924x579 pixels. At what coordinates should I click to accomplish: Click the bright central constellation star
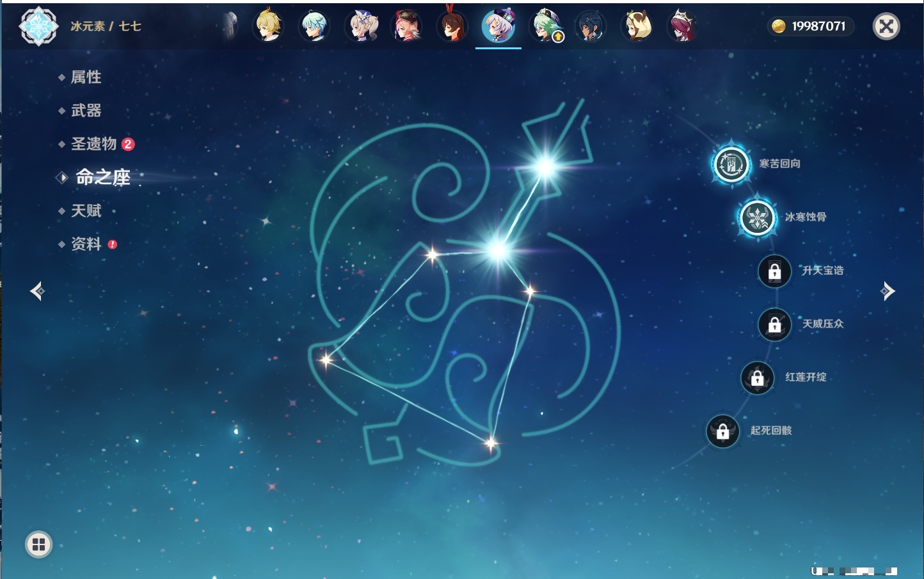coord(498,250)
